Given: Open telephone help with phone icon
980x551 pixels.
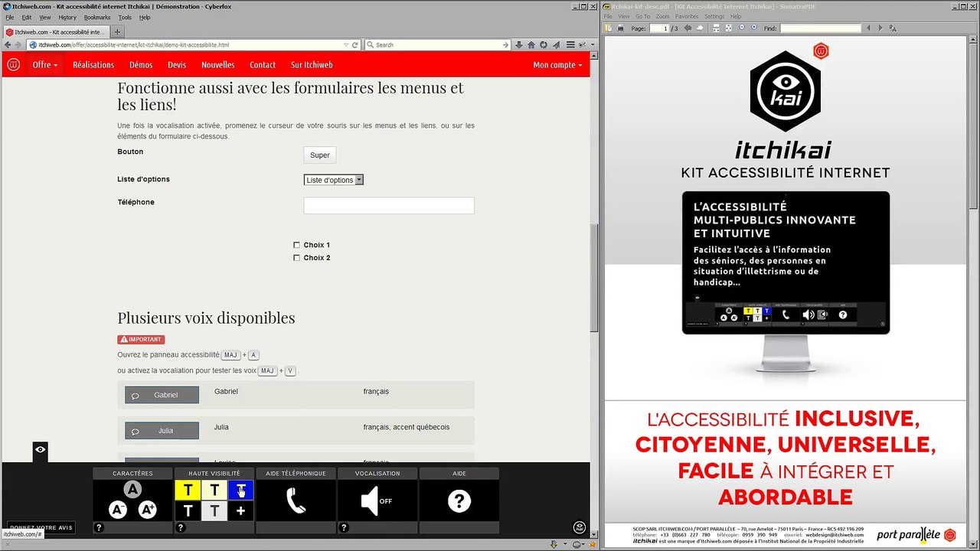Looking at the screenshot, I should (296, 501).
